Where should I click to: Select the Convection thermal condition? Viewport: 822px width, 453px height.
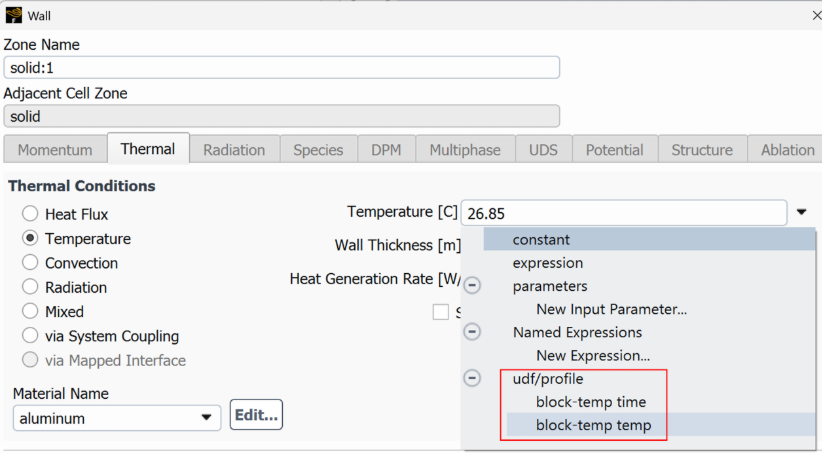pos(30,263)
